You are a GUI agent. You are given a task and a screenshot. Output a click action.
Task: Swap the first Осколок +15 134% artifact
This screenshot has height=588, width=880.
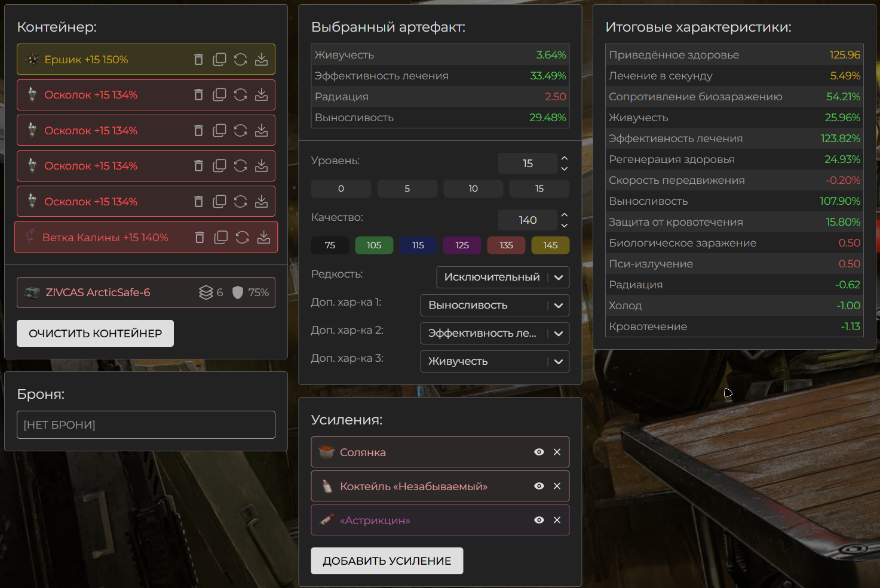pyautogui.click(x=240, y=95)
